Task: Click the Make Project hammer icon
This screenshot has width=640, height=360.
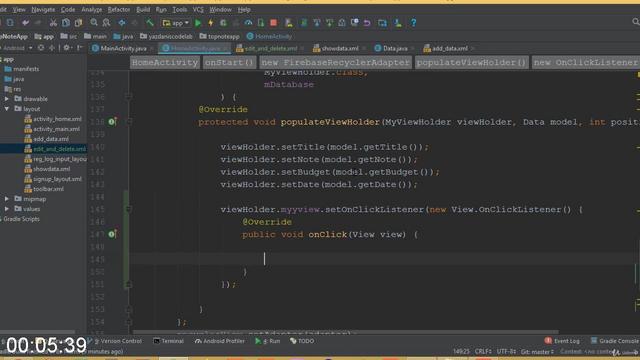Action: (150, 23)
